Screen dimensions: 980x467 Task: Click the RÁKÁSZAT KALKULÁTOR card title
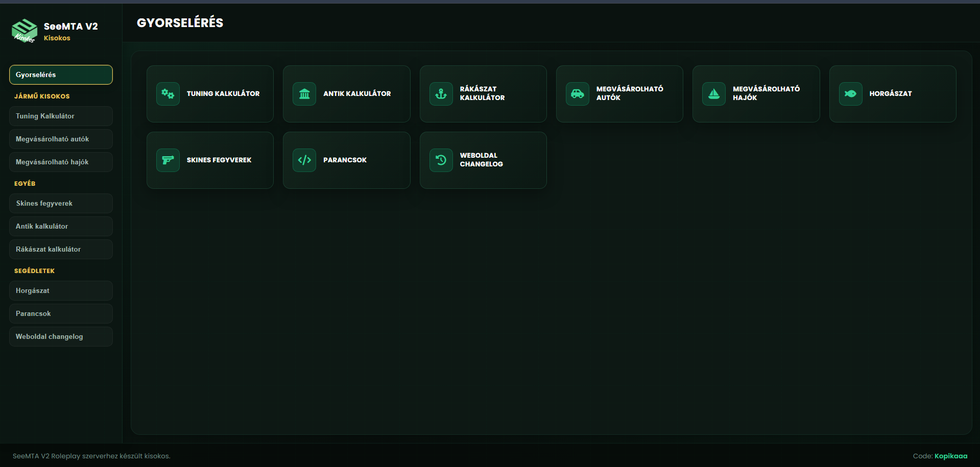[483, 93]
